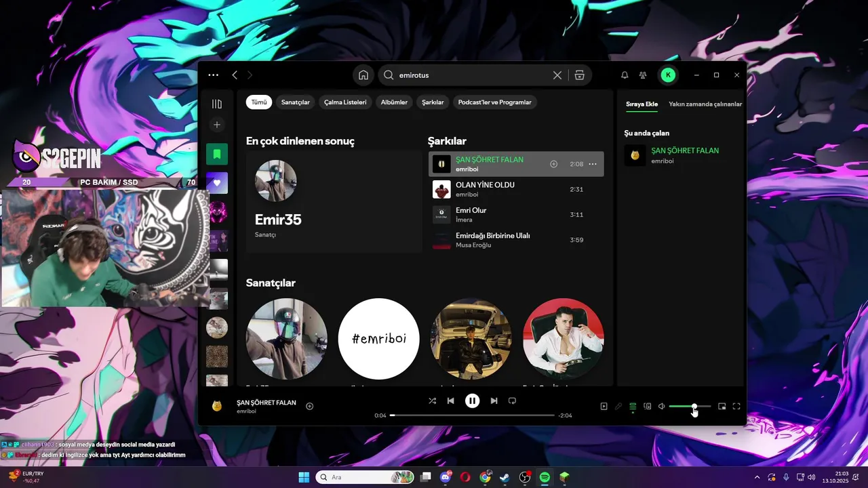Open the Friend Activity icon
The image size is (868, 488).
click(x=643, y=75)
